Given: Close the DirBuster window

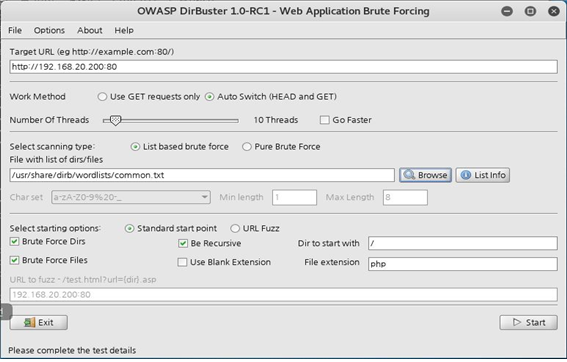Looking at the screenshot, I should [x=554, y=12].
